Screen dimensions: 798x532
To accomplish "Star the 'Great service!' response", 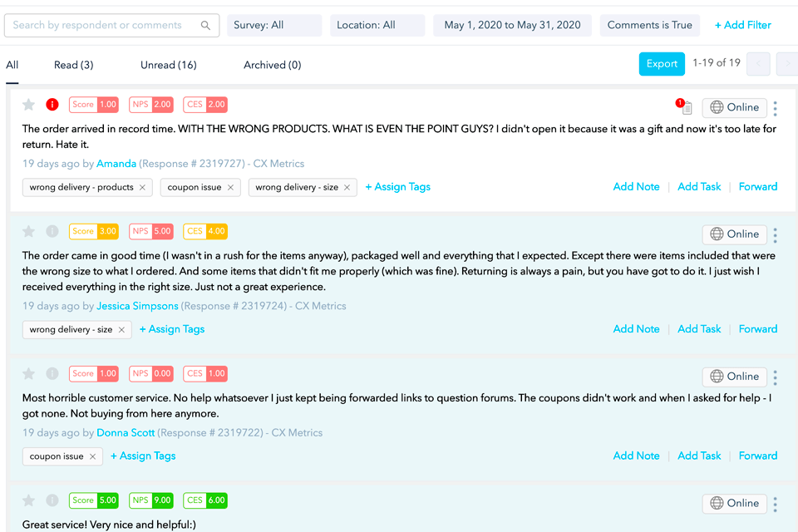I will (x=28, y=500).
